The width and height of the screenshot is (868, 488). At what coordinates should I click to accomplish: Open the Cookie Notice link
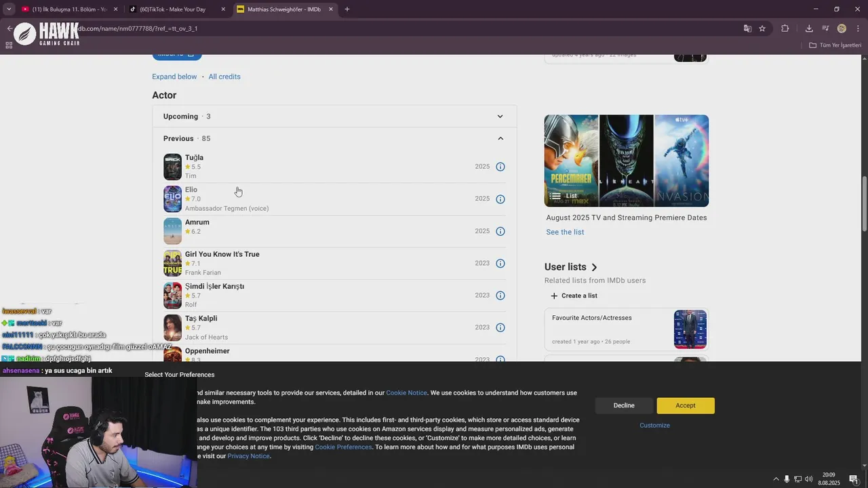coord(406,393)
